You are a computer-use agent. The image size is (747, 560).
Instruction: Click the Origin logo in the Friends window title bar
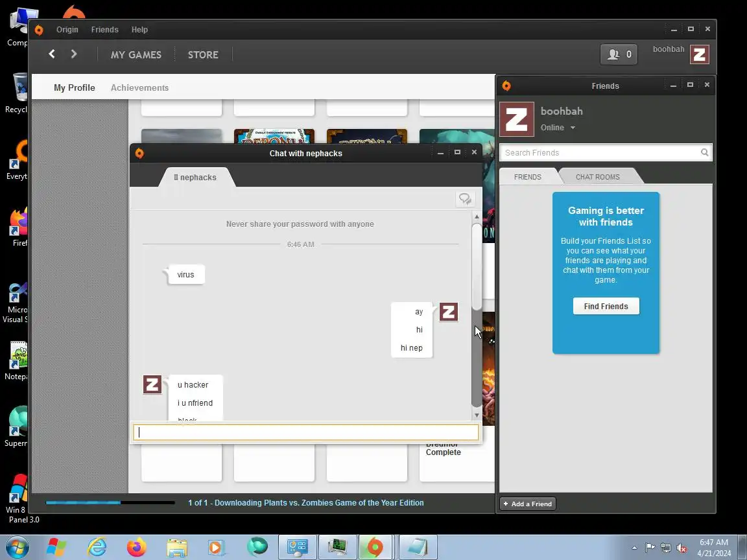pyautogui.click(x=506, y=86)
